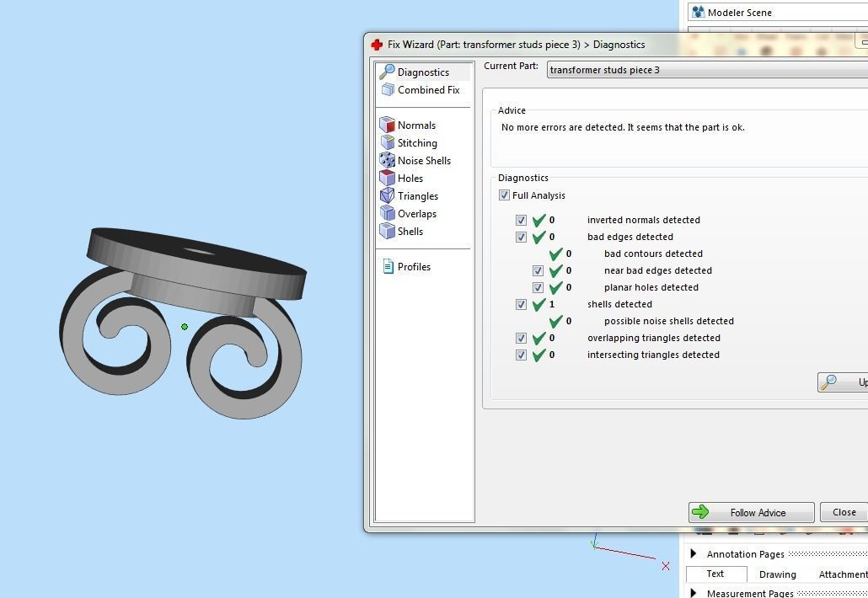
Task: Select the Normals fix tool
Action: point(408,125)
